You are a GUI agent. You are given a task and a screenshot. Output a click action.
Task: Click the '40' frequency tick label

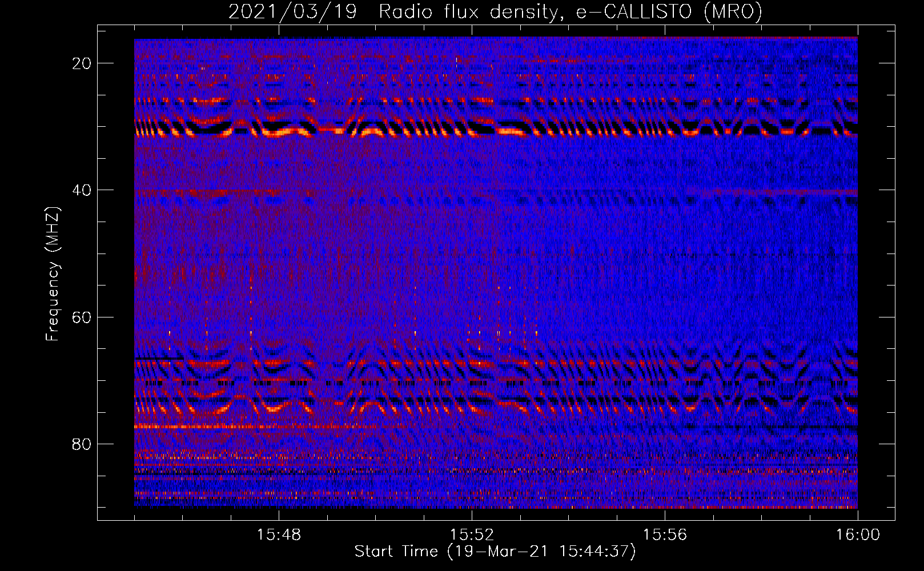coord(82,190)
